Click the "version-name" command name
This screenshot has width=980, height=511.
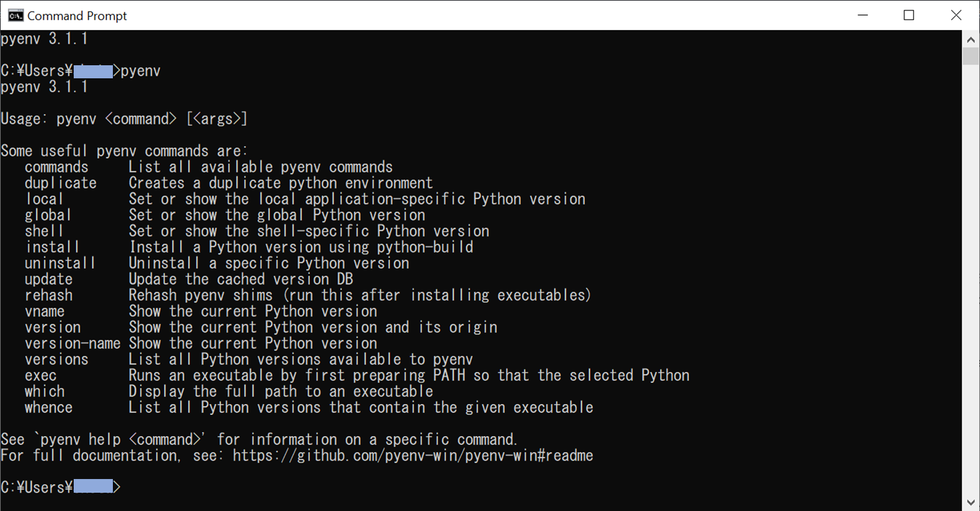pos(72,343)
